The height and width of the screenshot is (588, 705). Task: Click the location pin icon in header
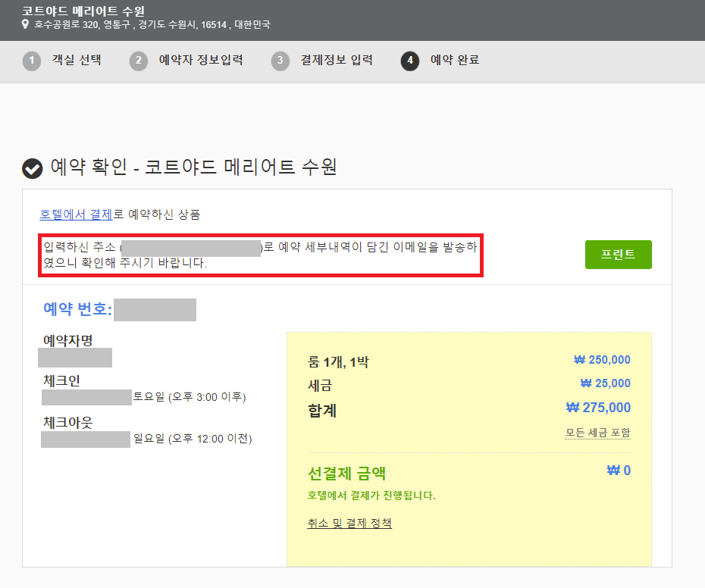click(26, 24)
